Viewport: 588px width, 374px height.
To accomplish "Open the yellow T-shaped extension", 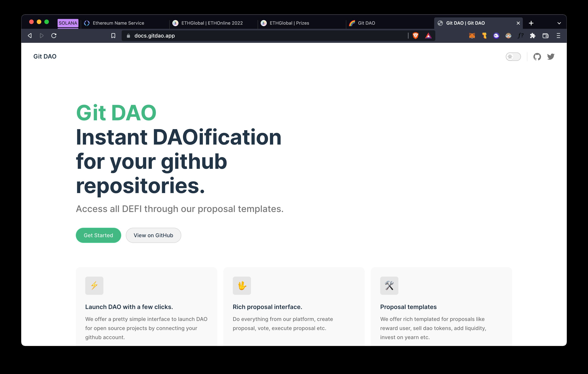I will click(484, 36).
